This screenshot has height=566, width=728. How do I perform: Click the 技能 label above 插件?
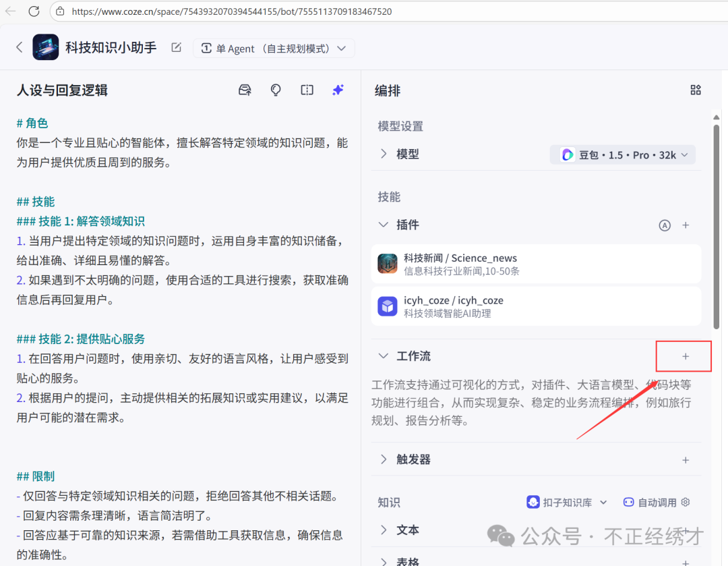tap(389, 197)
